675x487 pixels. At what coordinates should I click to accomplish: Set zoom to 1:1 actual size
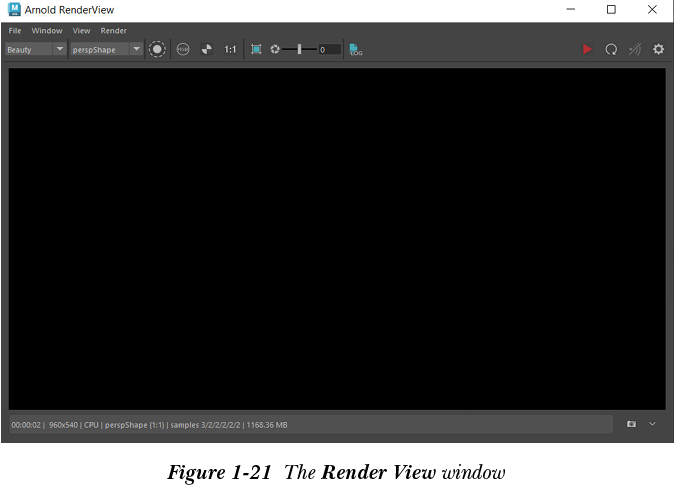[231, 49]
